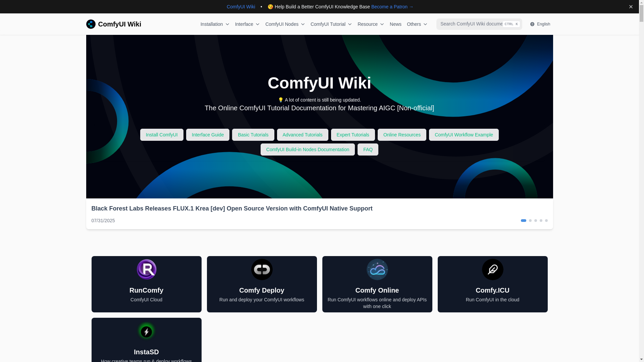The image size is (644, 362).
Task: Click the ComfyUI Wiki logo icon
Action: click(91, 24)
